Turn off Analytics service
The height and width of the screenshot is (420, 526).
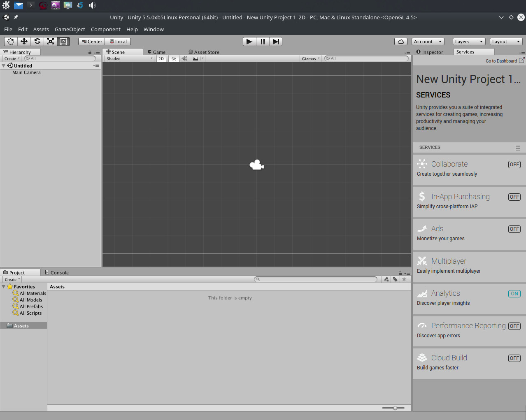coord(514,293)
